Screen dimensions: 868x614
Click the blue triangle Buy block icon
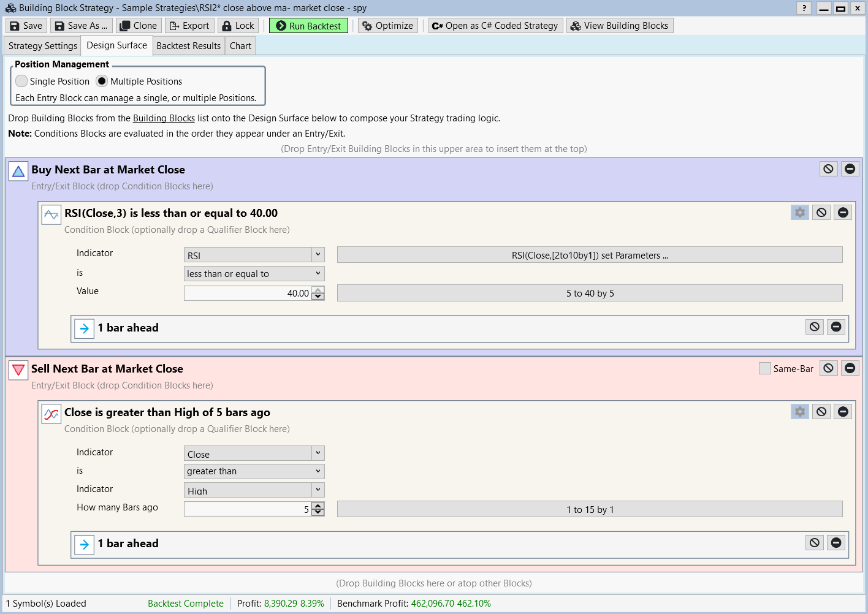[18, 171]
